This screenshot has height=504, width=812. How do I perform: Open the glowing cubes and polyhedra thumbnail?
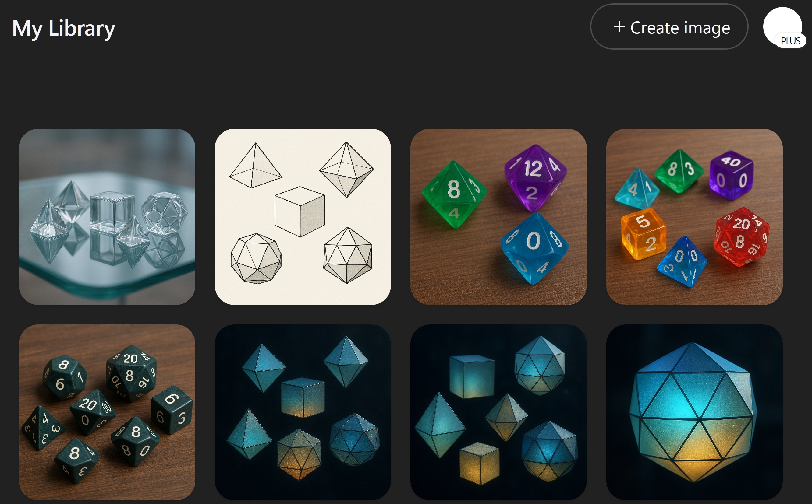click(x=498, y=412)
